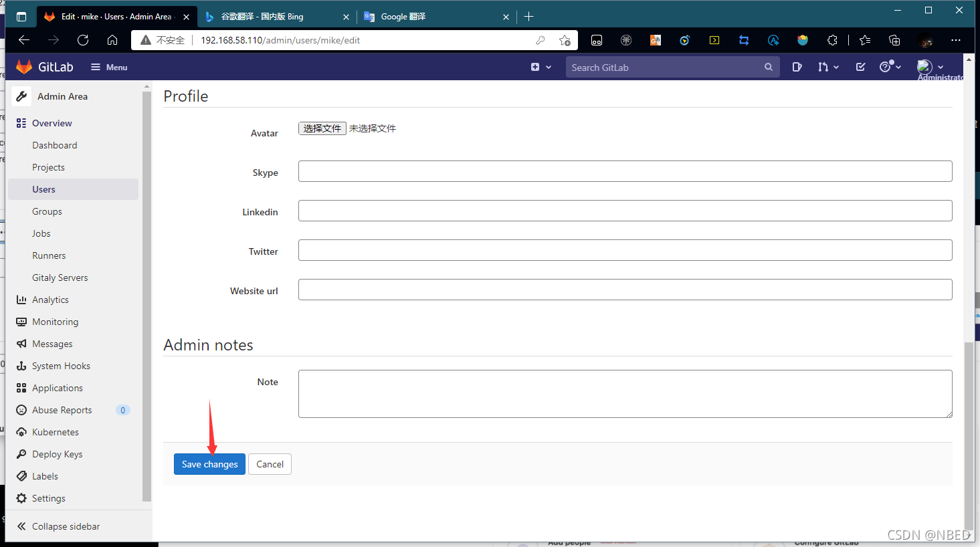
Task: Select the Deploy Keys key icon
Action: pos(21,454)
